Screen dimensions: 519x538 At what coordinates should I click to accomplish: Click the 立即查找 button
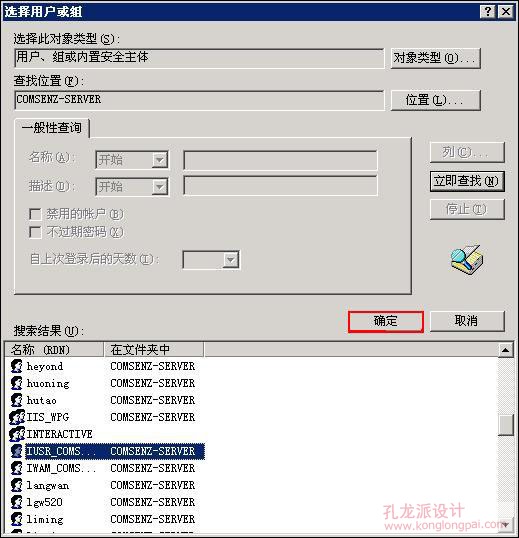[467, 181]
